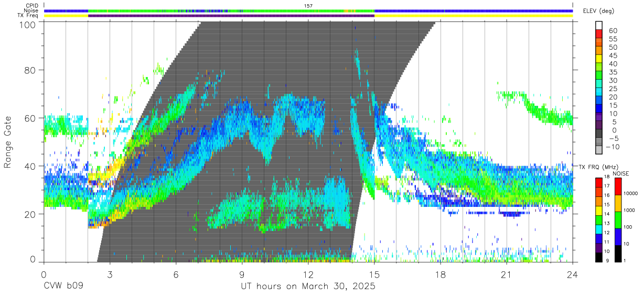Click the 80 tick on the Range Gate axis
The image size is (644, 297).
tap(31, 70)
